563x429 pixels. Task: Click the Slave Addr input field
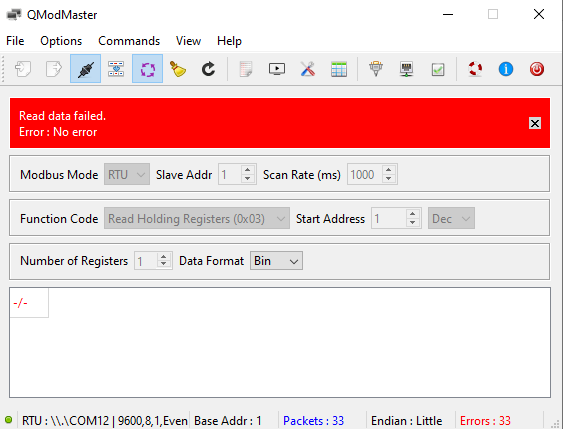237,174
